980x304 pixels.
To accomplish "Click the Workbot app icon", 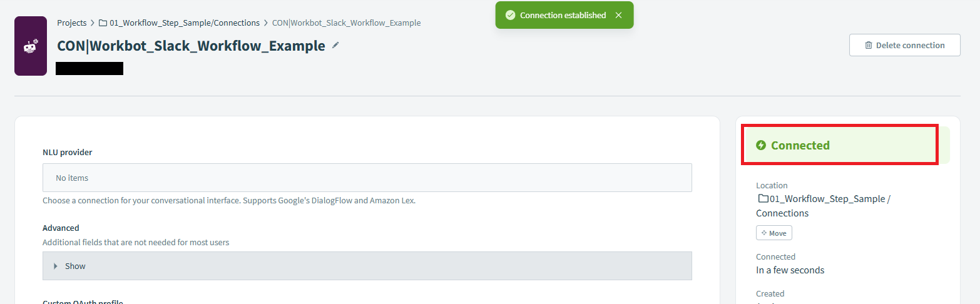I will (x=31, y=46).
